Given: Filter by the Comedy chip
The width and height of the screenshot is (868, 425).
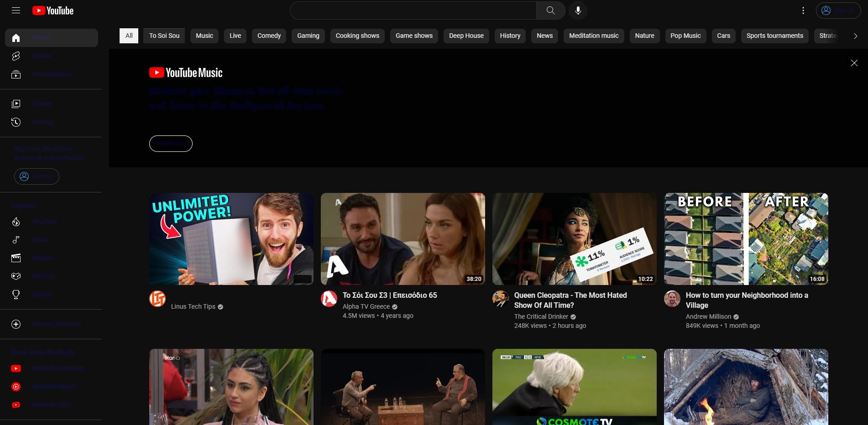Looking at the screenshot, I should pyautogui.click(x=269, y=36).
